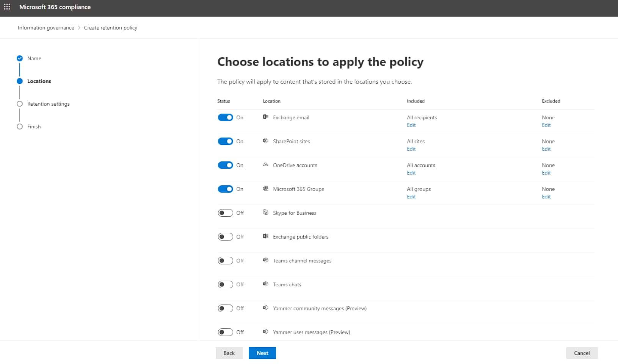Disable the Microsoft 365 Groups toggle

(225, 189)
